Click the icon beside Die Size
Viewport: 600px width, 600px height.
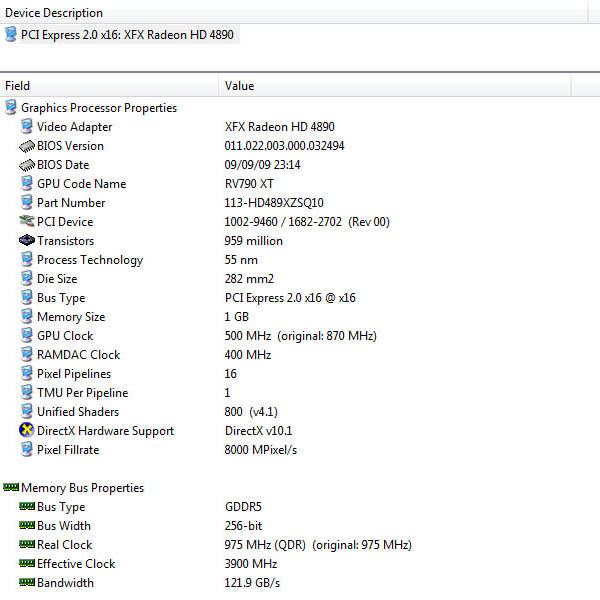(26, 279)
